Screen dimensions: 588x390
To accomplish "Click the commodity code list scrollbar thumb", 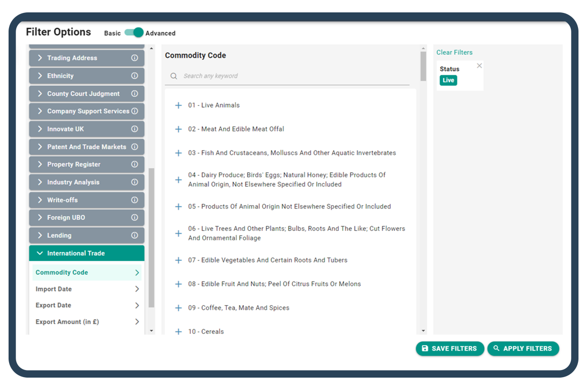I will tap(423, 66).
